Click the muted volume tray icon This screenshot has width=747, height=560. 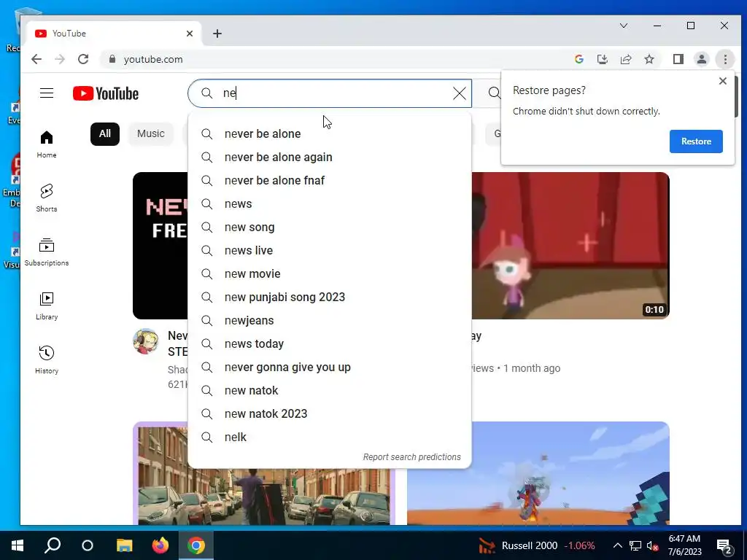653,545
